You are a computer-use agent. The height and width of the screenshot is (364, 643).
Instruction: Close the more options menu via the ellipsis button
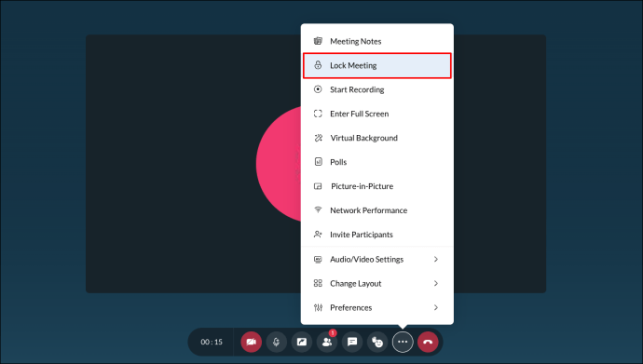click(403, 342)
